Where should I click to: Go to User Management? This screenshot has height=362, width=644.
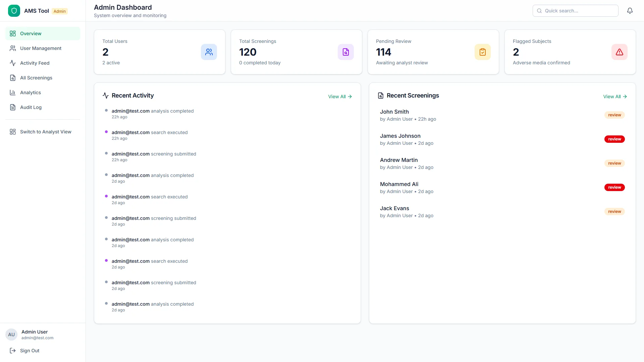click(x=43, y=48)
